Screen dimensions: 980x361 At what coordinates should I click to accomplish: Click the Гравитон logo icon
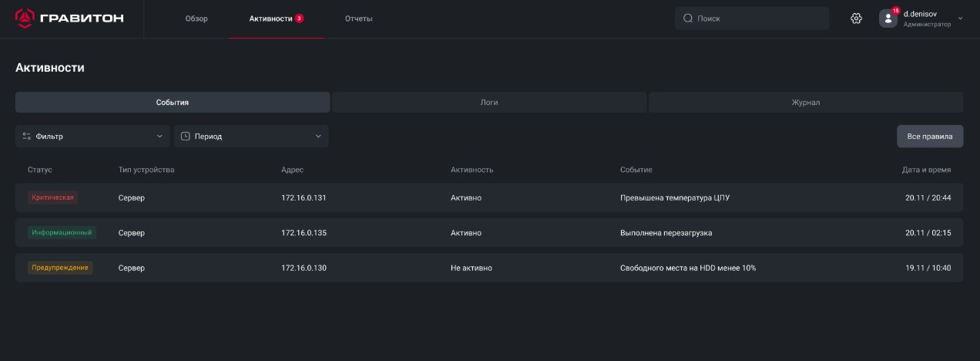(25, 19)
